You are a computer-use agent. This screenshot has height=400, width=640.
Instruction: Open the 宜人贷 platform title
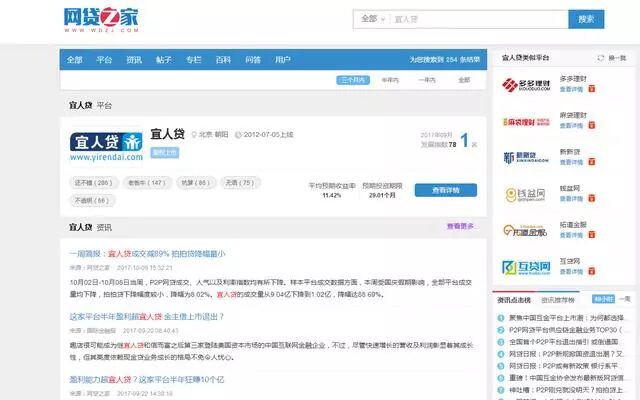[167, 134]
